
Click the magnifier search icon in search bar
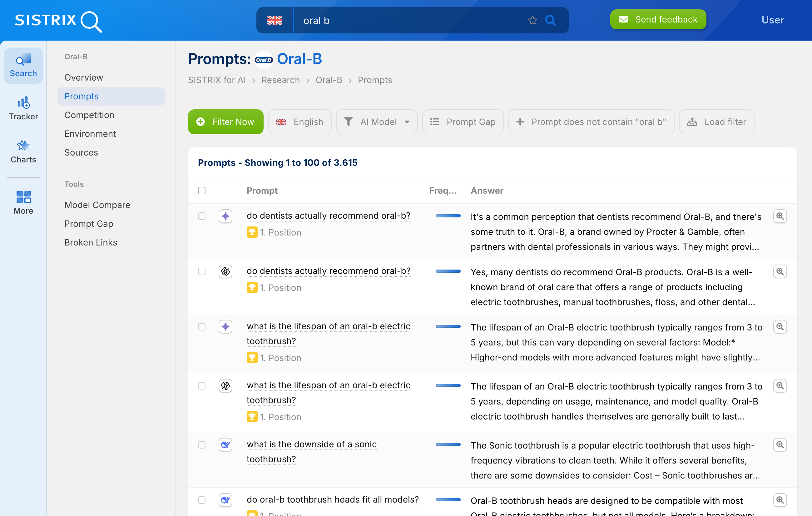coord(550,21)
